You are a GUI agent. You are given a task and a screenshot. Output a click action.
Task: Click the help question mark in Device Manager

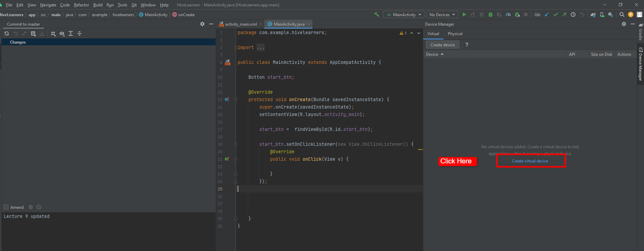(466, 45)
